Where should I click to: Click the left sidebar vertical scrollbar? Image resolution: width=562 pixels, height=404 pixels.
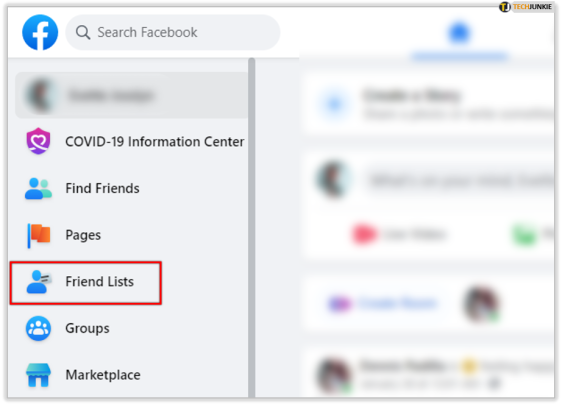(x=252, y=227)
